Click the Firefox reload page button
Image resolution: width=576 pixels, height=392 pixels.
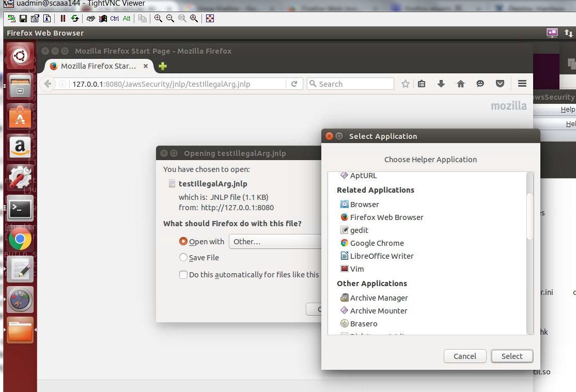click(294, 84)
